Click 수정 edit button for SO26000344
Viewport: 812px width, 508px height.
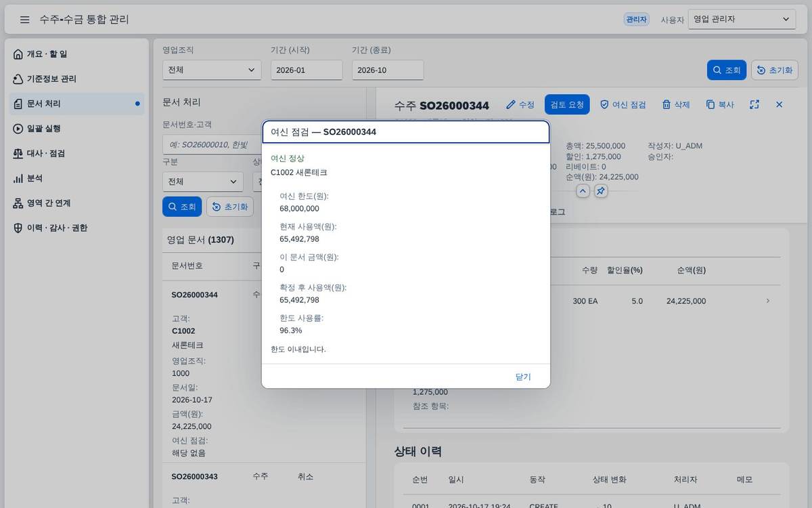pos(520,104)
